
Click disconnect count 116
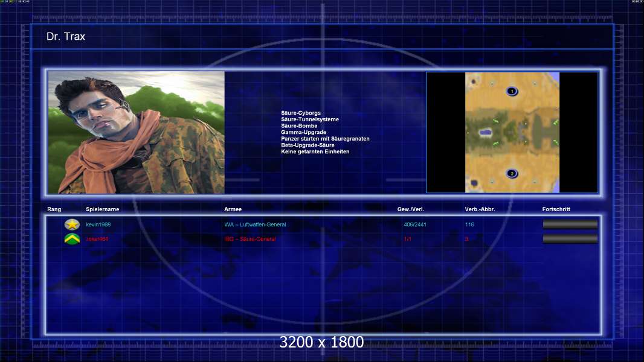(x=469, y=224)
